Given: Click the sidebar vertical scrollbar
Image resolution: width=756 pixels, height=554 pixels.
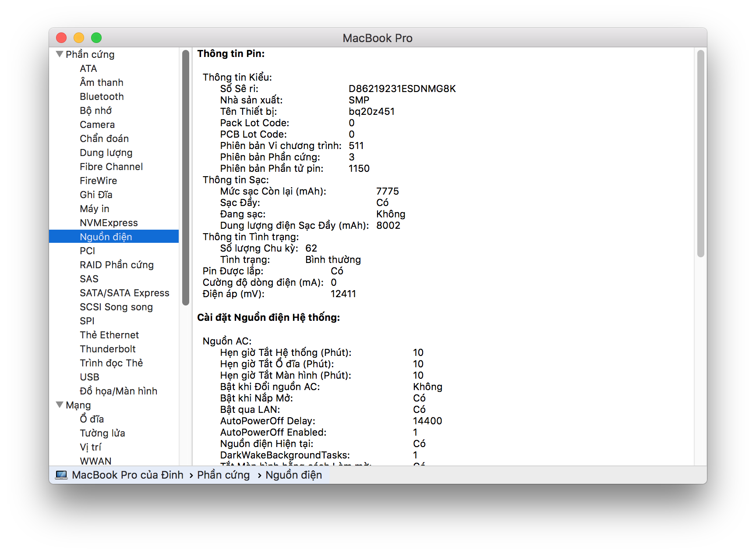Looking at the screenshot, I should (x=186, y=178).
